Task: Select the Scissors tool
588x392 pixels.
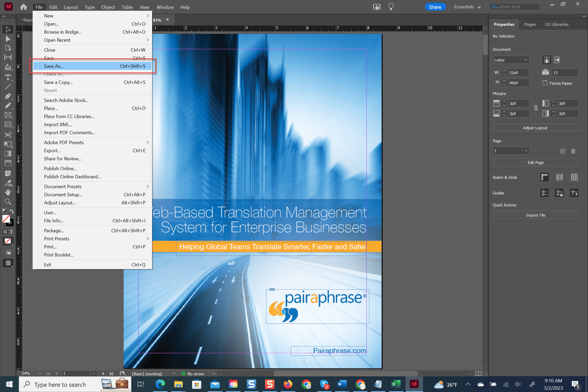Action: coord(8,135)
